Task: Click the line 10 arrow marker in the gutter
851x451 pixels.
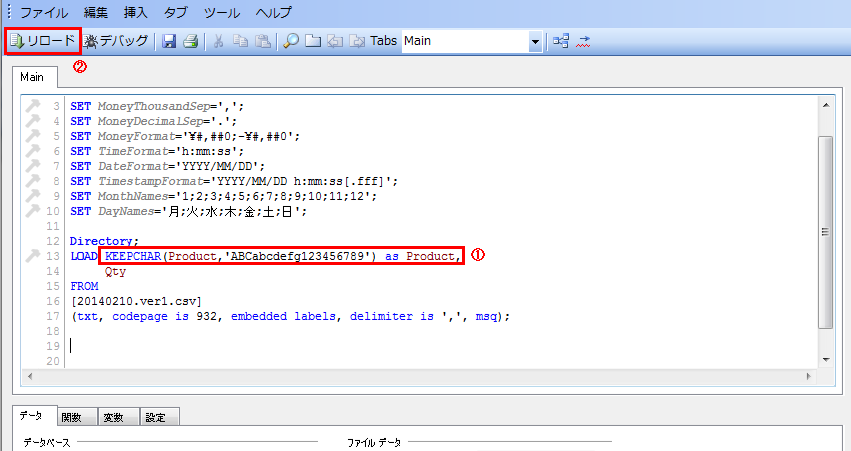Action: (33, 210)
